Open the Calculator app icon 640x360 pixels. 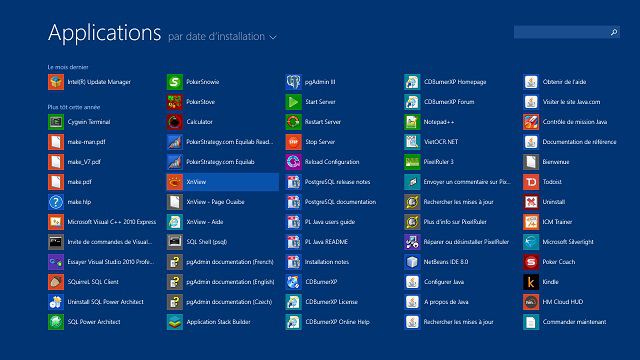click(175, 122)
